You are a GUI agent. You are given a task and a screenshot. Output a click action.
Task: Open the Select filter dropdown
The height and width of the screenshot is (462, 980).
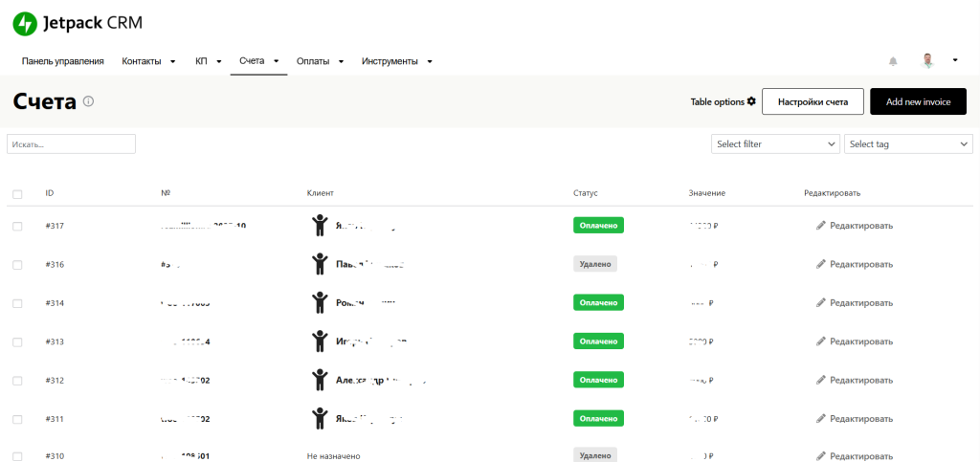775,144
